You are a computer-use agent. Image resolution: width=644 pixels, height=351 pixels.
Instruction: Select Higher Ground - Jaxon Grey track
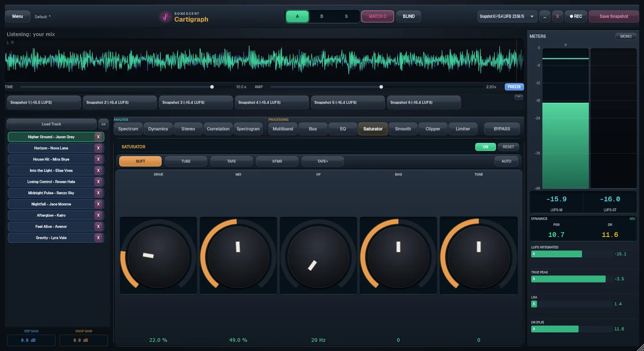point(51,137)
